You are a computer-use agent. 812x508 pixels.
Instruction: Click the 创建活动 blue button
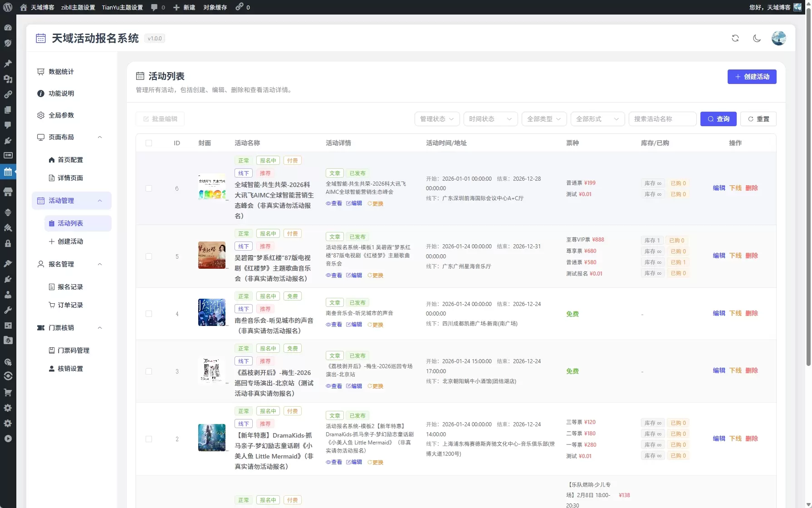coord(752,77)
